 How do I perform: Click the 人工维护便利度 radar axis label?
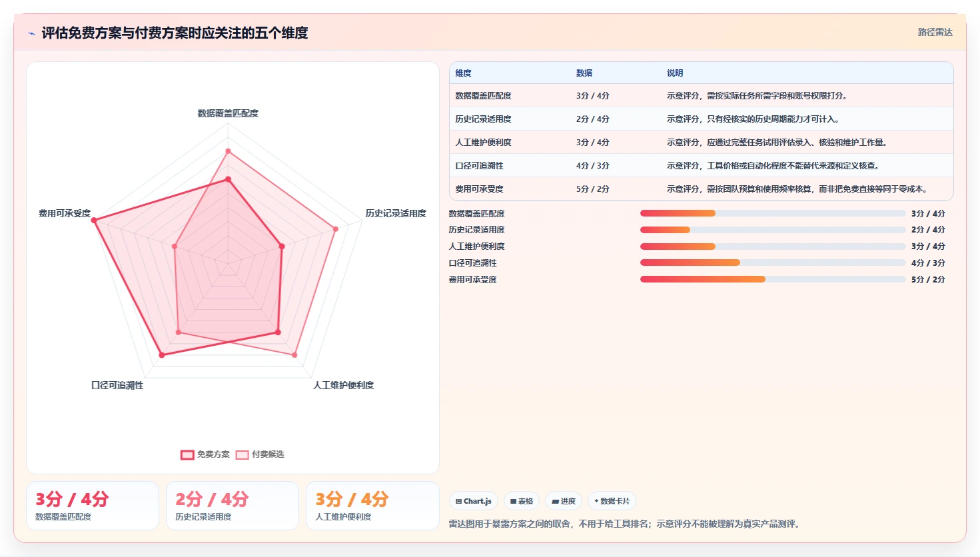click(344, 386)
